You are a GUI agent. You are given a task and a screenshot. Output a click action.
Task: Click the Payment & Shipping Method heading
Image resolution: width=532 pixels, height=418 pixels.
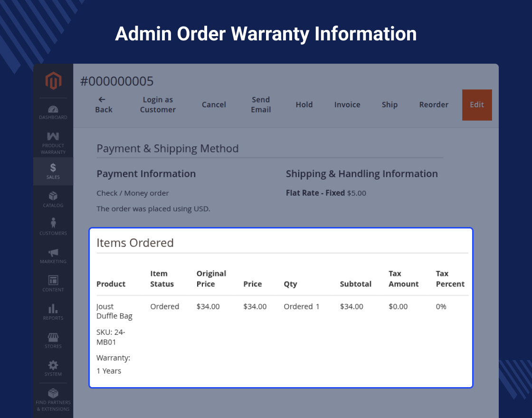click(168, 148)
